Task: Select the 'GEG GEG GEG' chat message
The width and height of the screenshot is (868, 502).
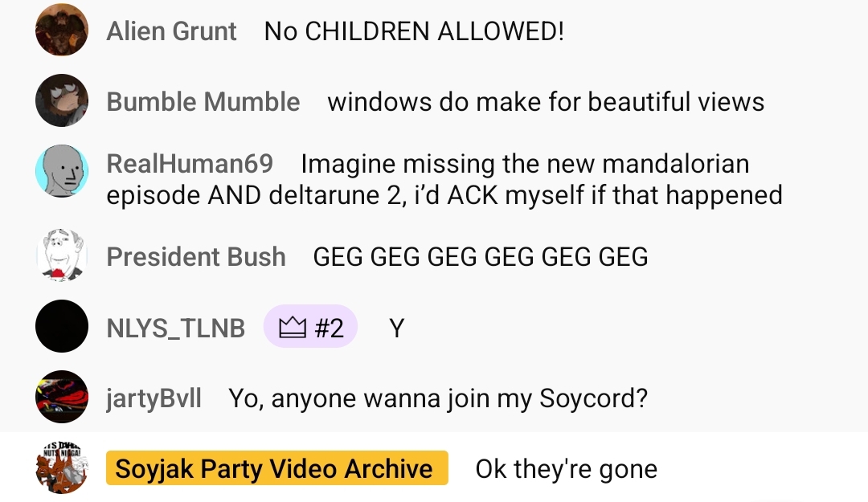Action: [480, 256]
